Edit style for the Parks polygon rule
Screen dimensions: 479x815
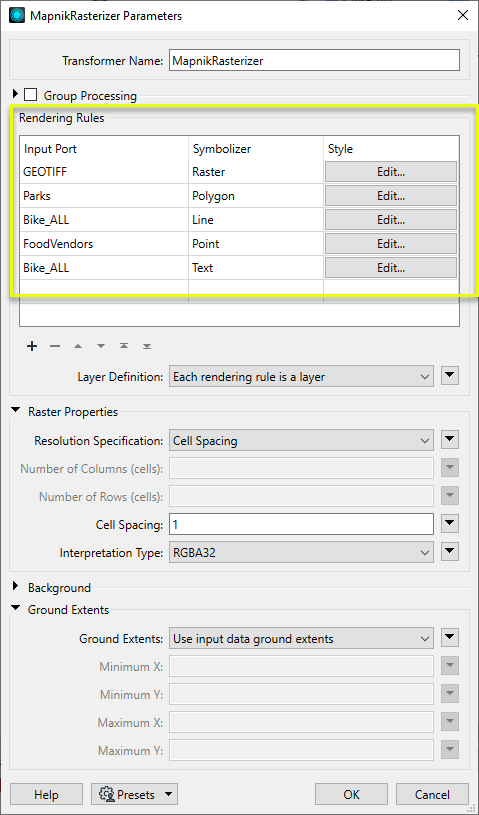391,196
